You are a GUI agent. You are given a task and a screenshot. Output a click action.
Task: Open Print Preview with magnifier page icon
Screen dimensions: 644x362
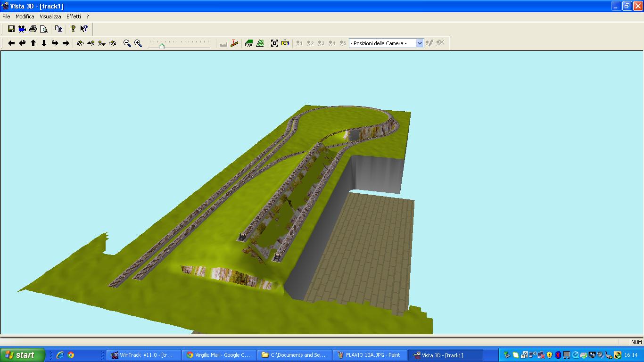coord(44,29)
